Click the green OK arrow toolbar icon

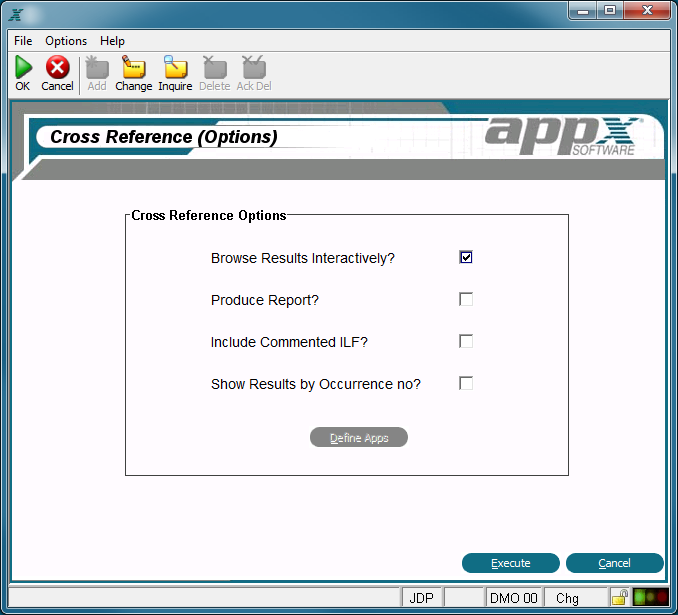point(23,67)
